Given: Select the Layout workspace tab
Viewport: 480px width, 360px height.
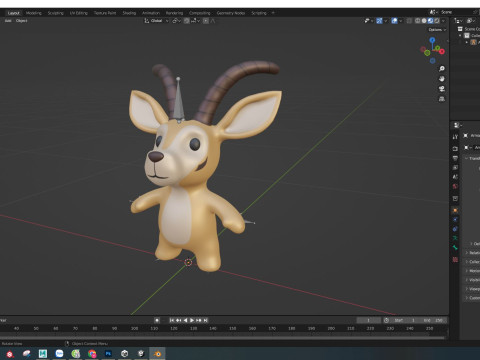Looking at the screenshot, I should (14, 13).
